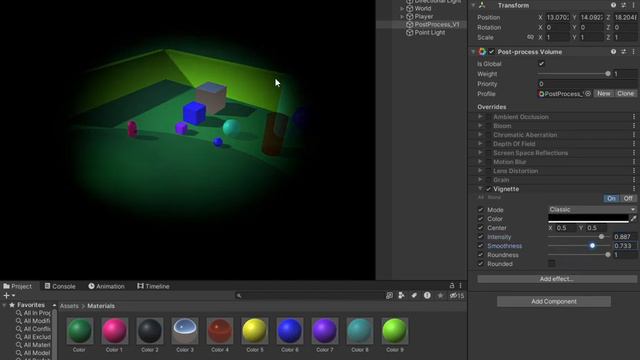
Task: Open Transform presets icon
Action: coord(624,5)
